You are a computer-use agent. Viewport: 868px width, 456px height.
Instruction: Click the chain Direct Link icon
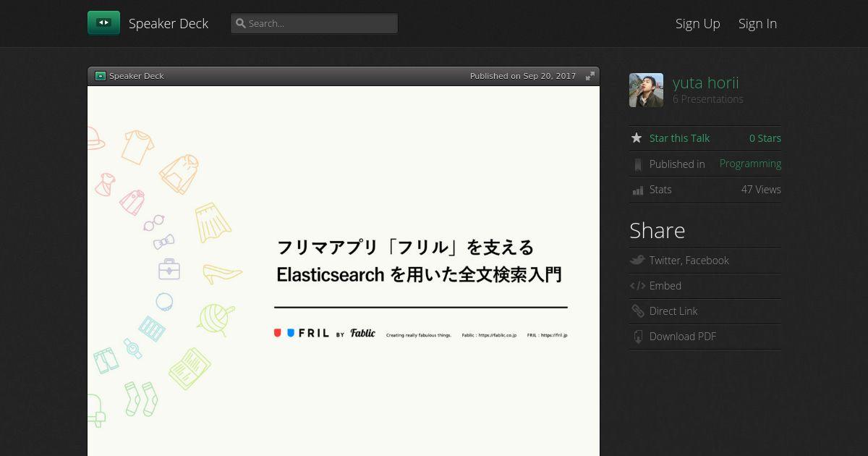click(637, 311)
